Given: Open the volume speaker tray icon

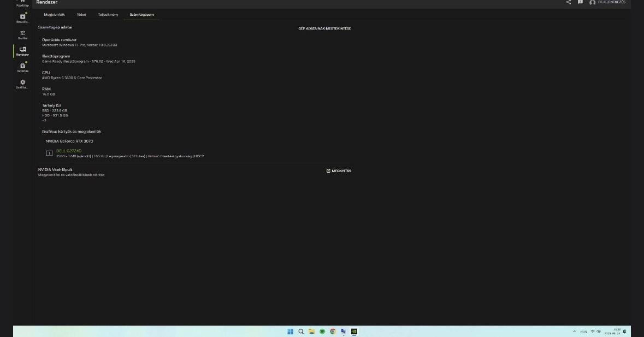Looking at the screenshot, I should [x=599, y=331].
